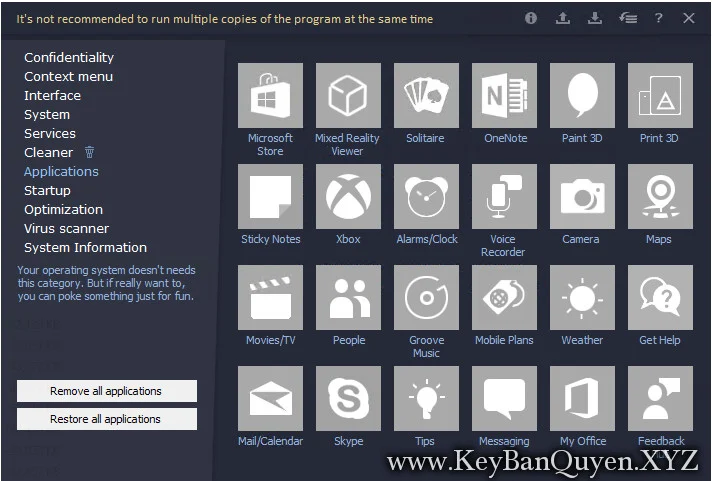Viewport: 712px width, 481px height.
Task: Open the System category
Action: point(47,114)
